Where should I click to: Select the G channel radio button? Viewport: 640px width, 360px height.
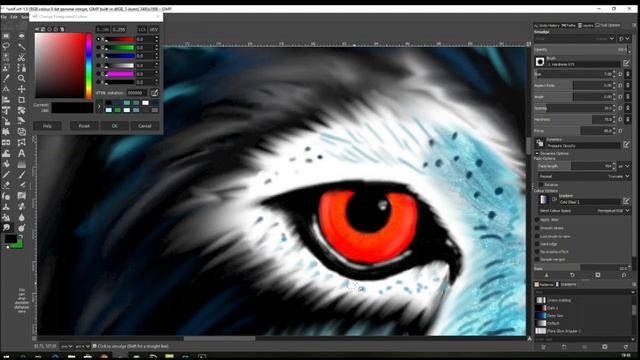pyautogui.click(x=98, y=47)
